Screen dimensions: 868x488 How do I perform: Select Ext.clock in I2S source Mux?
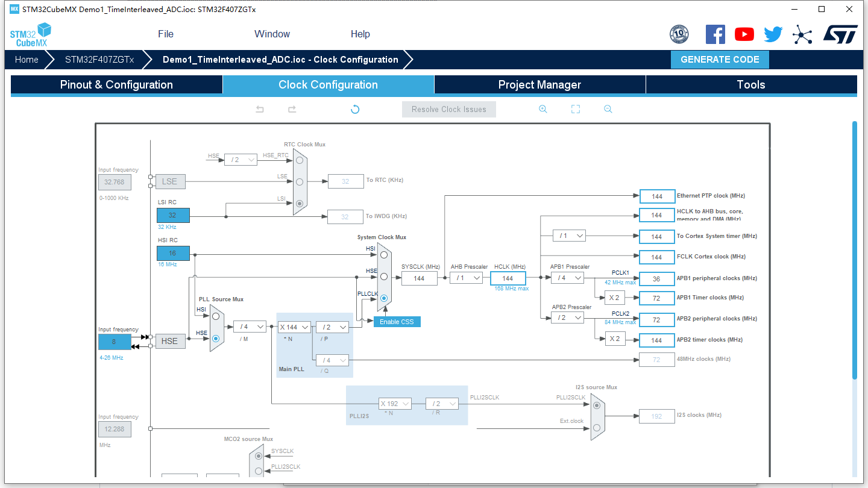[x=597, y=427]
